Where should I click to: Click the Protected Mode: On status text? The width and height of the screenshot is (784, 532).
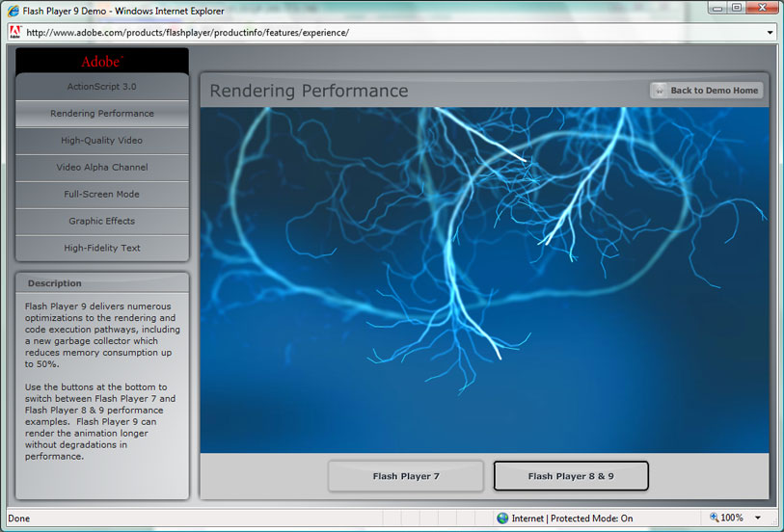coord(591,519)
